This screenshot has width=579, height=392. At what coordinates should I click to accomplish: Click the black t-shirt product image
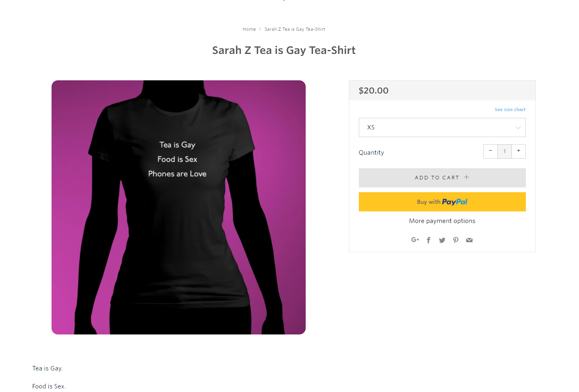[x=179, y=207]
